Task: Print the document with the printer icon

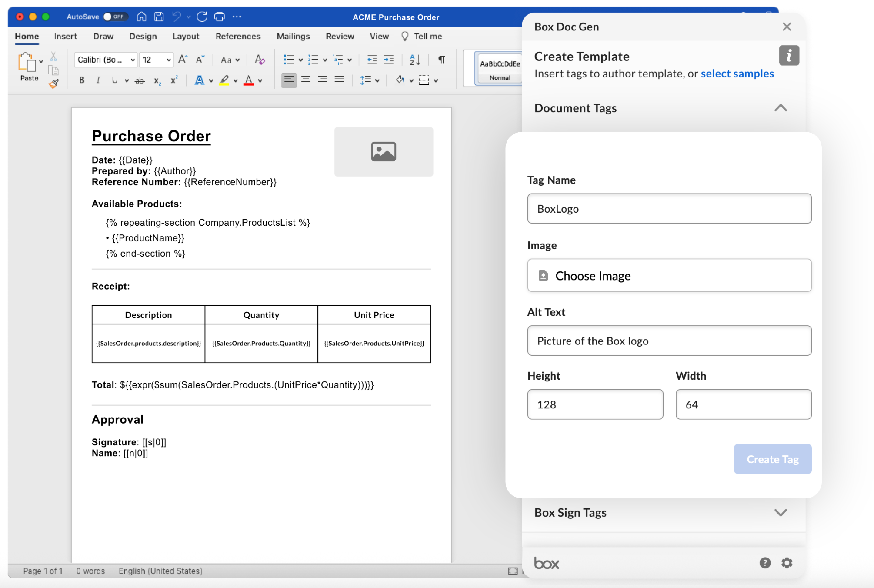Action: click(x=220, y=17)
